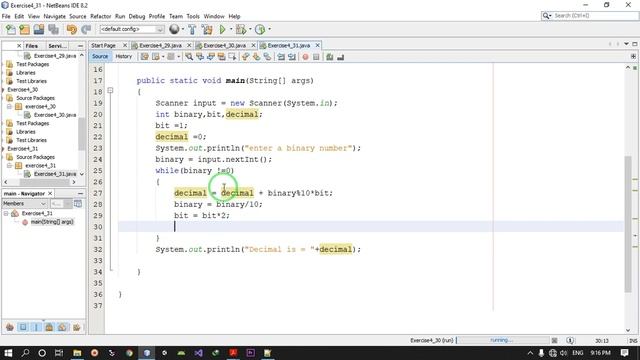
Task: Toggle Show Non-Public Members filter in Navigator
Action: [x=49, y=327]
